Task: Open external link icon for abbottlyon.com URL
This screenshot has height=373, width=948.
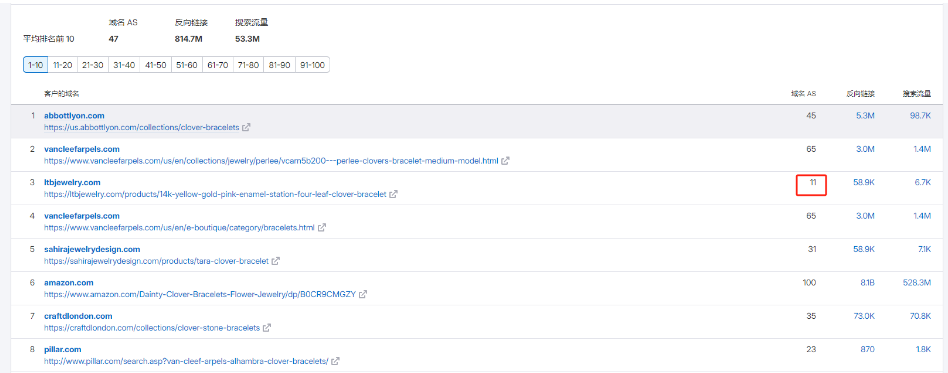Action: [x=246, y=128]
